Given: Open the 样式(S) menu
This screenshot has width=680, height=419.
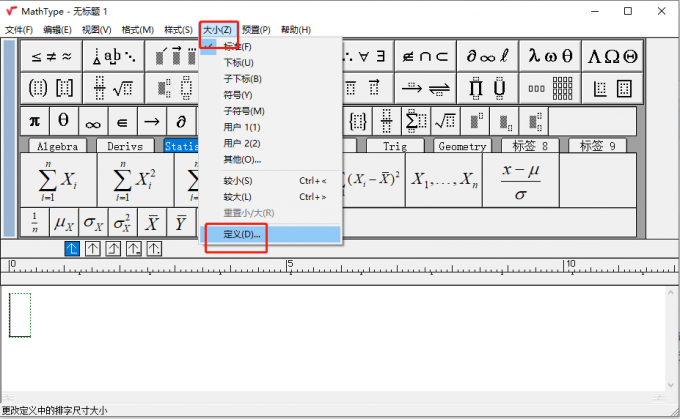Looking at the screenshot, I should click(178, 30).
